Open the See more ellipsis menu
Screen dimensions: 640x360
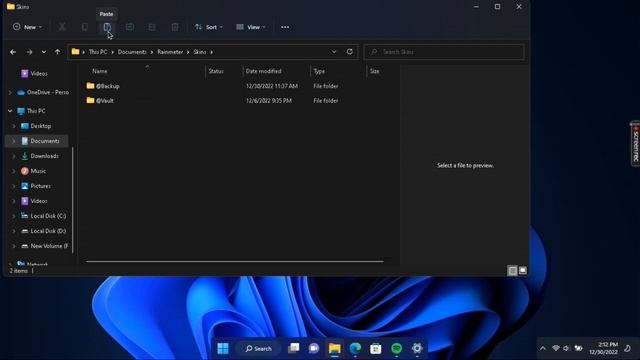tap(285, 27)
